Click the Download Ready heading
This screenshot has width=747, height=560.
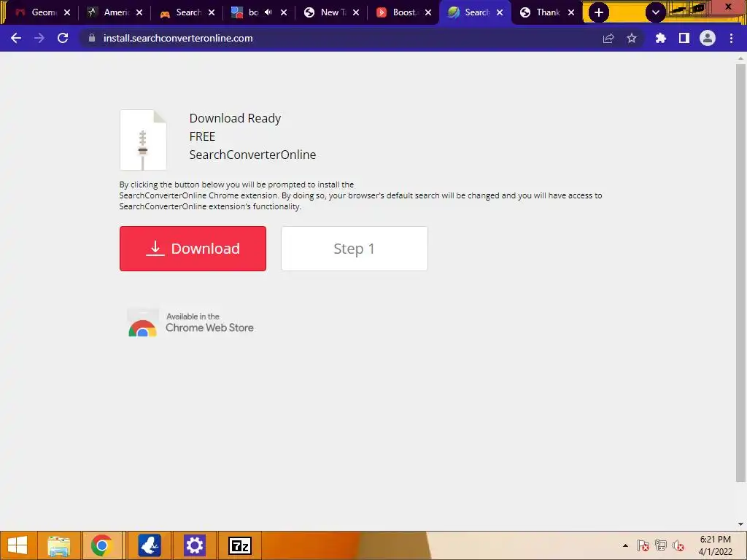click(235, 118)
